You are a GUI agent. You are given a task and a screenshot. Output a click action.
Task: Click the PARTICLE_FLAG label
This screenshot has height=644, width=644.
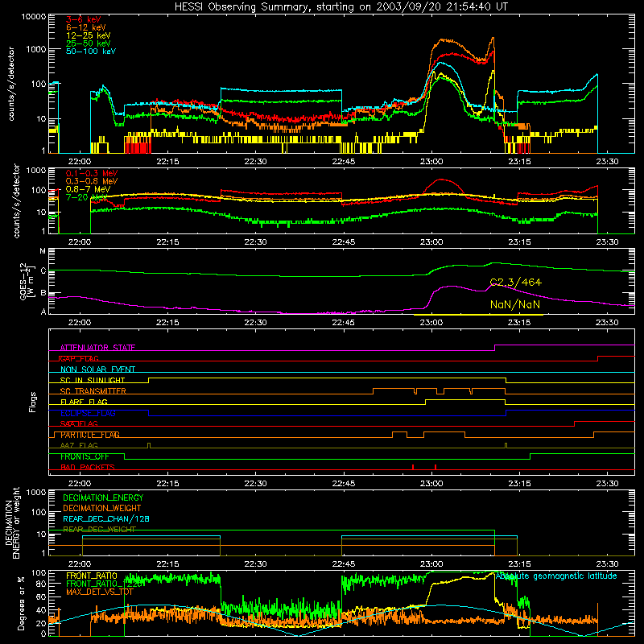(90, 435)
